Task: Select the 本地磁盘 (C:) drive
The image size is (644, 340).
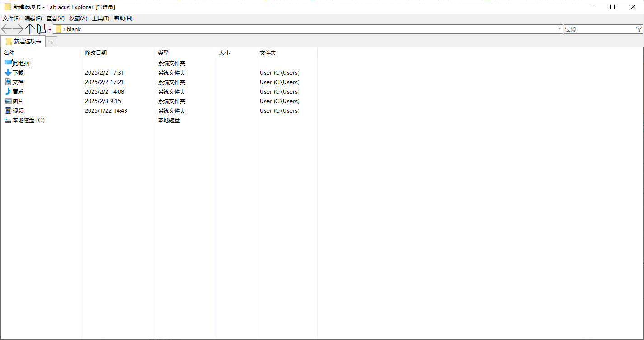Action: (24, 120)
